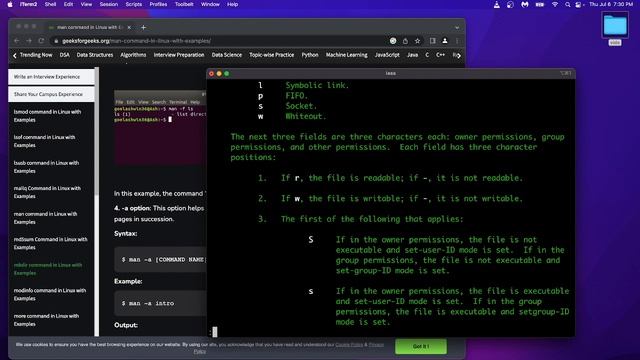Open the Profiles menu

(x=158, y=4)
